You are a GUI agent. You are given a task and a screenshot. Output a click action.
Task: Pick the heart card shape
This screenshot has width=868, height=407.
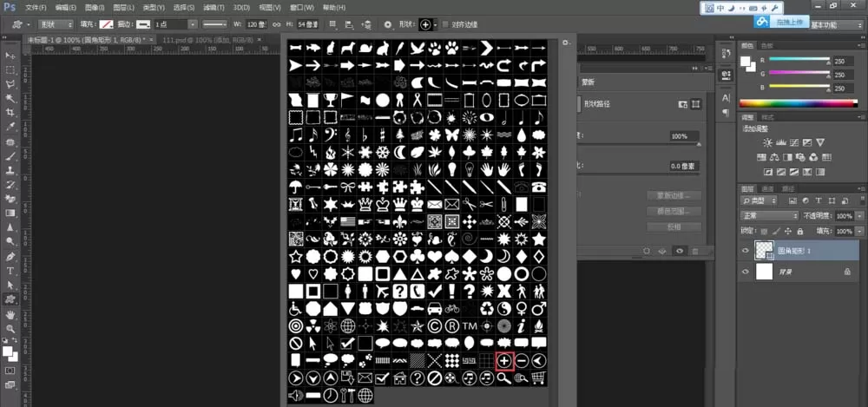(435, 256)
